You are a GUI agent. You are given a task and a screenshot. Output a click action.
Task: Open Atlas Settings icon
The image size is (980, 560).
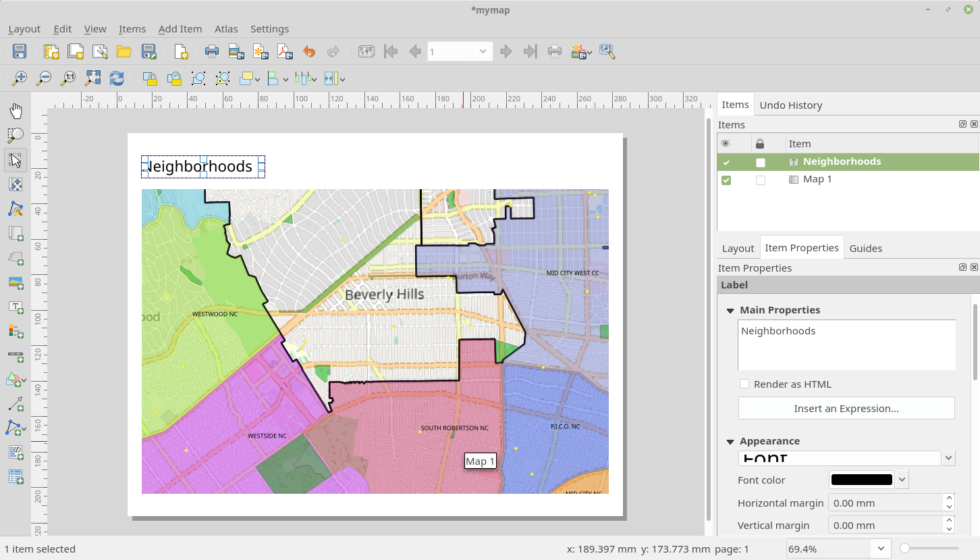pyautogui.click(x=607, y=51)
